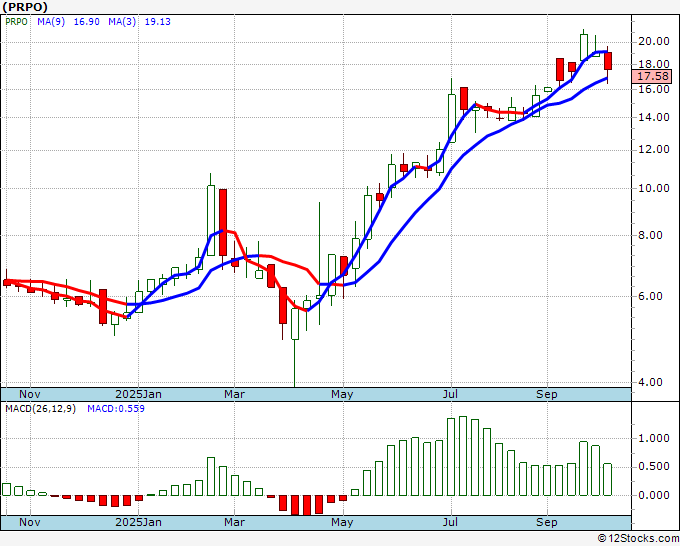
Task: Click the 10.00 price axis label
Action: point(654,188)
